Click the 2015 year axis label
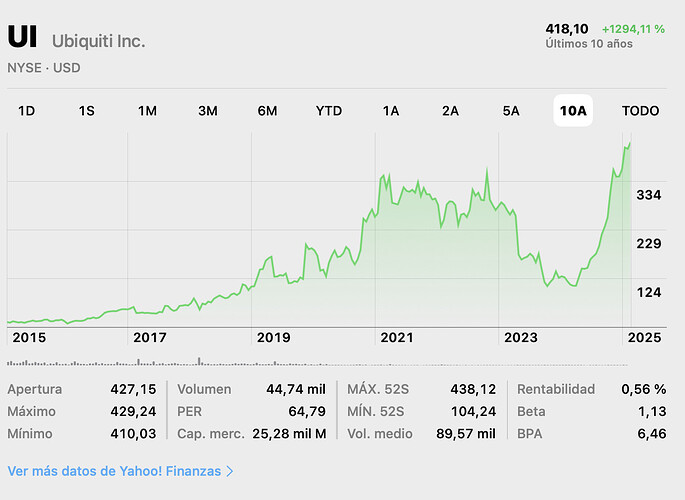 [29, 338]
